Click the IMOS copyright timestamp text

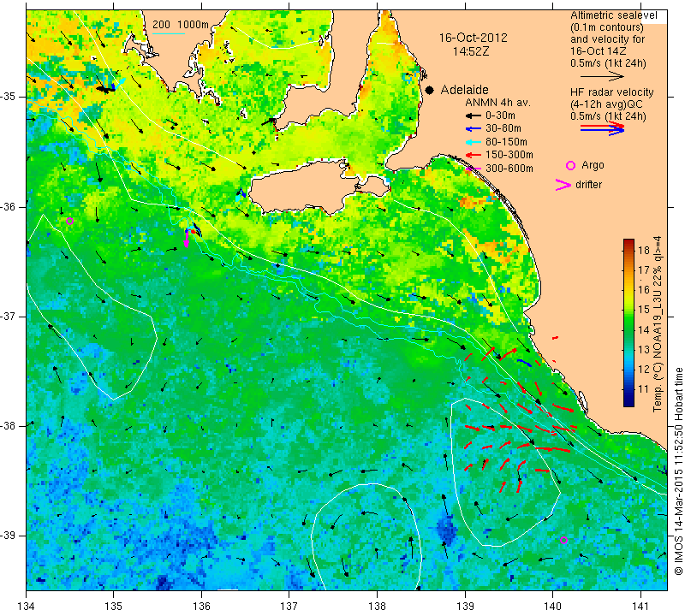[x=678, y=471]
